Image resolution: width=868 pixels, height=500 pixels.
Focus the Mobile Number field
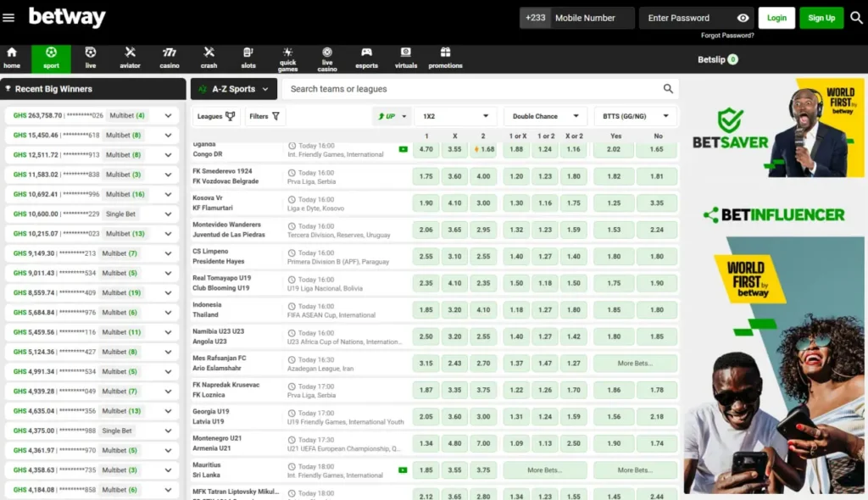pyautogui.click(x=593, y=18)
